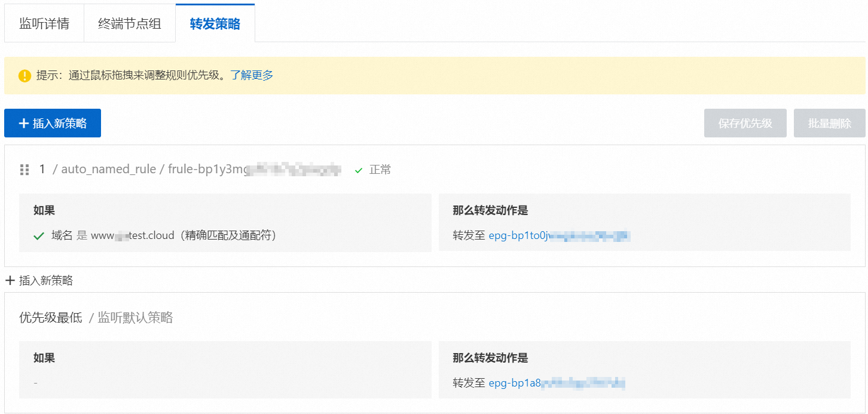The width and height of the screenshot is (868, 414).
Task: Click the green check icon beside 域名 condition
Action: (x=39, y=236)
